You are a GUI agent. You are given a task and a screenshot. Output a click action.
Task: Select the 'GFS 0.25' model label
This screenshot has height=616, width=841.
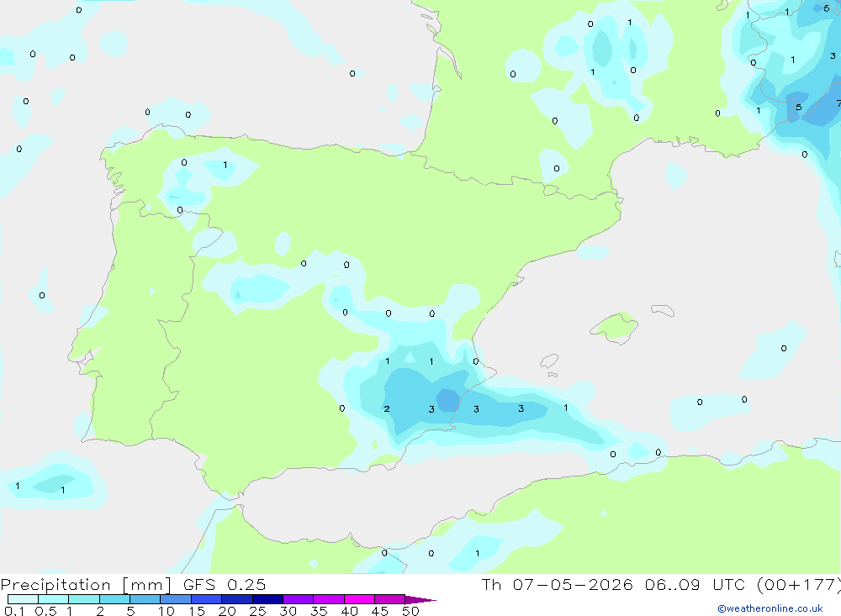point(225,585)
